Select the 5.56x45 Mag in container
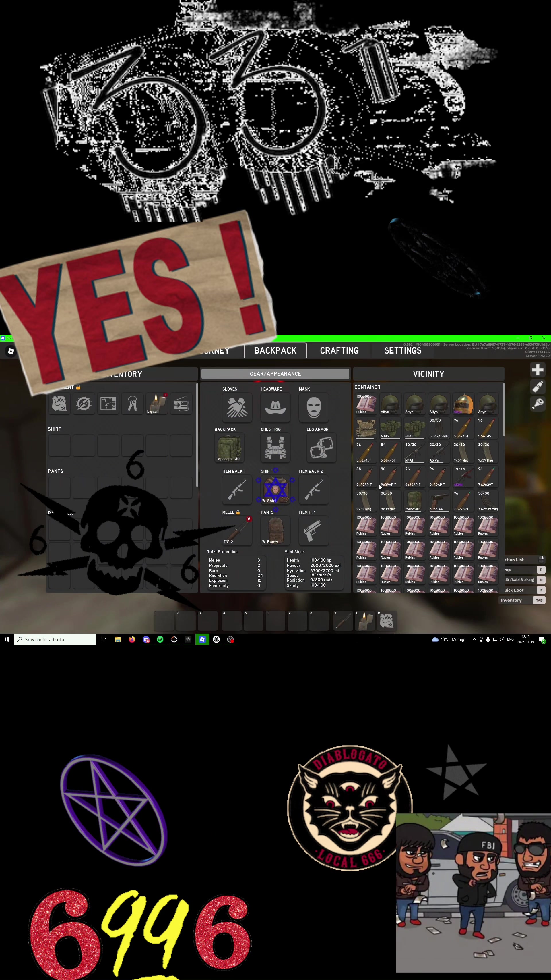551x980 pixels. point(439,428)
